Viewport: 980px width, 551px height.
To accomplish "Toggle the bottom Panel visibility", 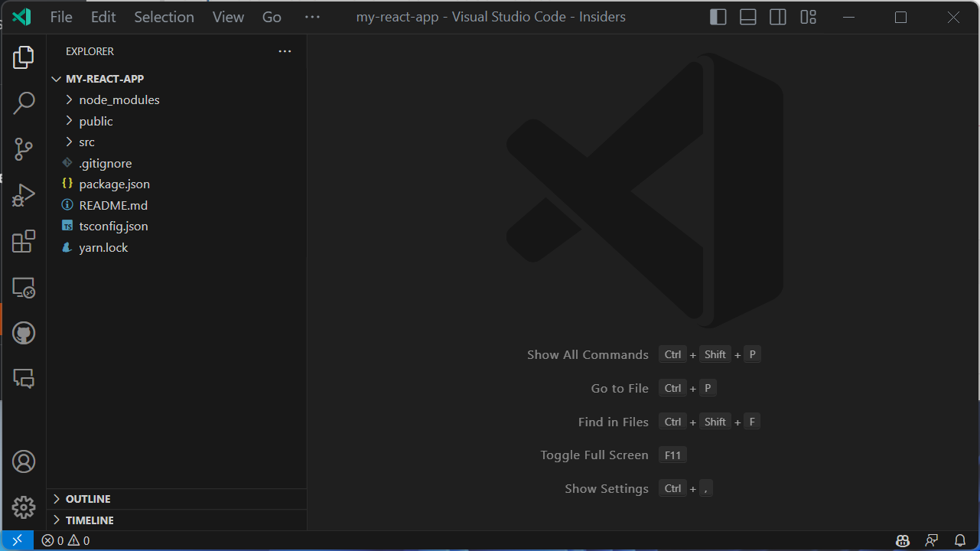I will coord(747,17).
